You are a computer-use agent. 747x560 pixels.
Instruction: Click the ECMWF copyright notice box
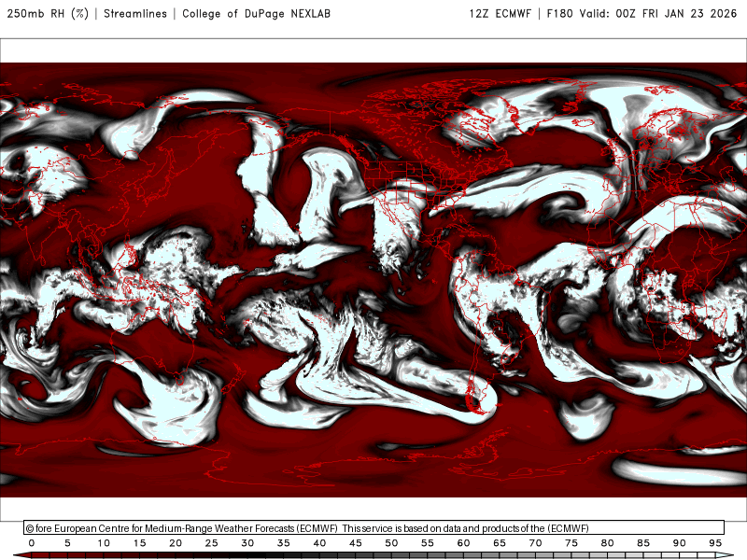pyautogui.click(x=374, y=527)
